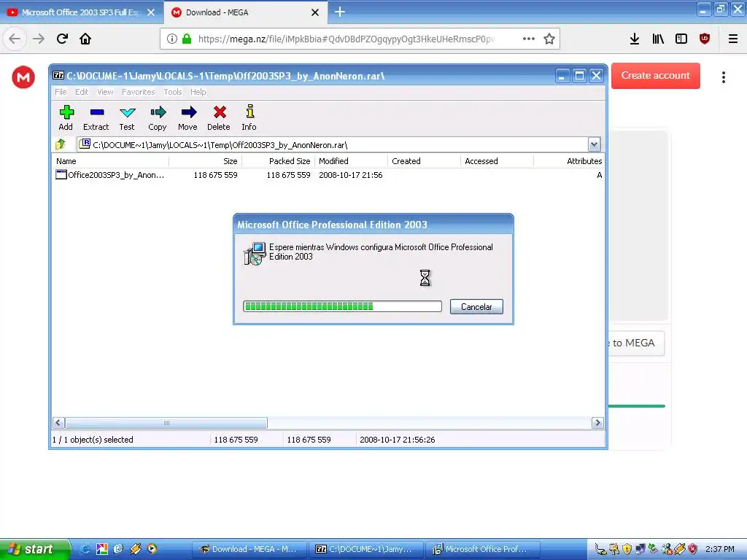This screenshot has height=560, width=747.
Task: Sort by the Accessed column header
Action: pos(497,161)
